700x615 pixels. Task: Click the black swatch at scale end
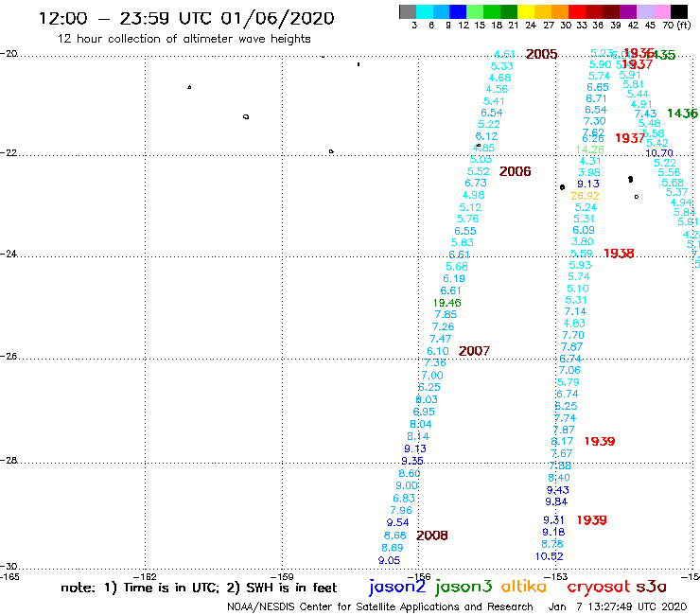[679, 11]
